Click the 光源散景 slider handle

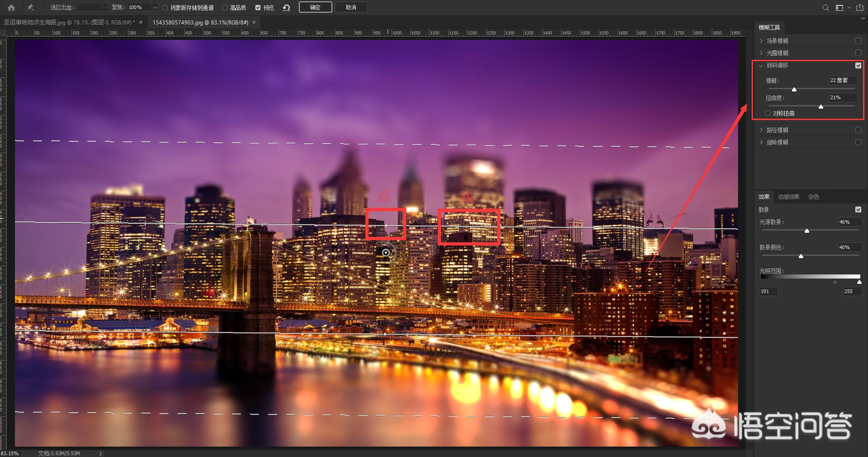(x=806, y=231)
